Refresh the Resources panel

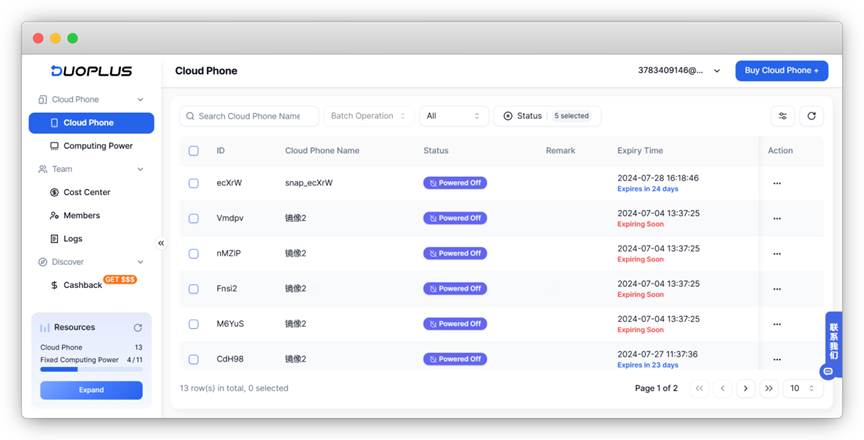[137, 327]
